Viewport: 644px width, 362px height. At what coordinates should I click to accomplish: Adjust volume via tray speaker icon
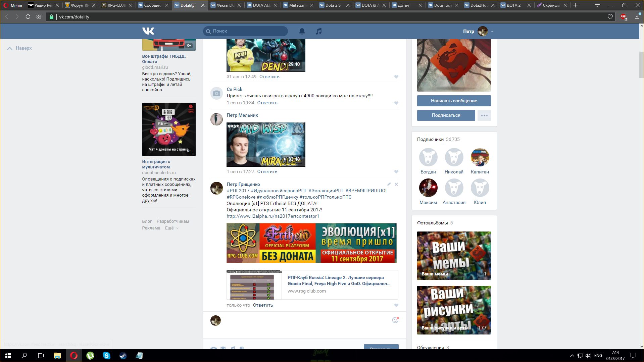(x=588, y=356)
